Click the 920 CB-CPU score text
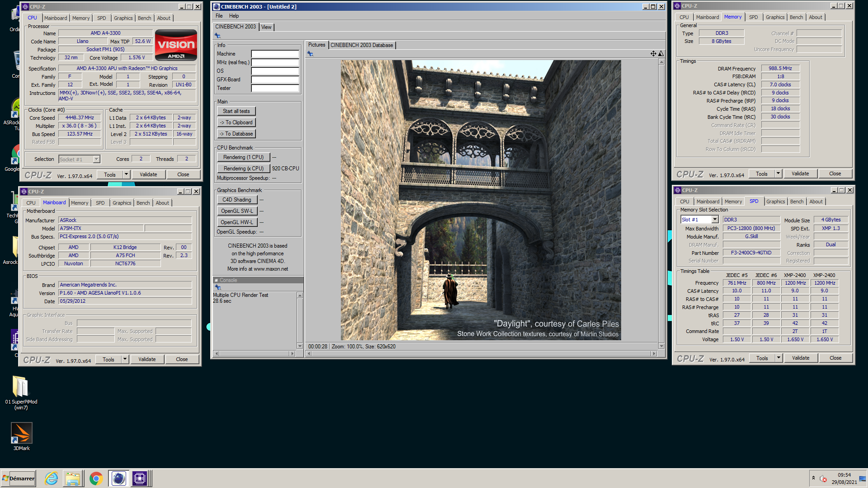Screen dimensions: 868x488 pos(286,169)
